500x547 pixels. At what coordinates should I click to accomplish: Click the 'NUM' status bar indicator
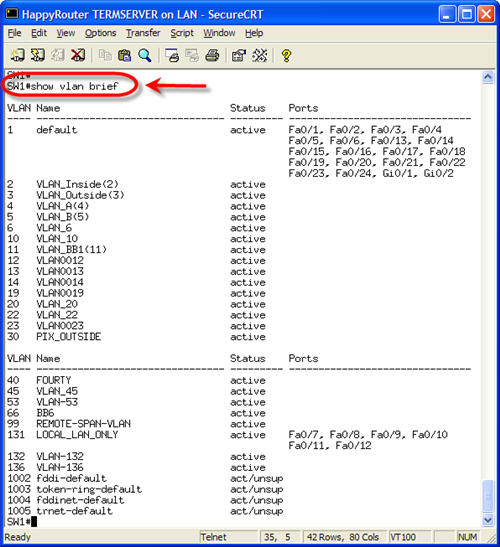coord(467,537)
